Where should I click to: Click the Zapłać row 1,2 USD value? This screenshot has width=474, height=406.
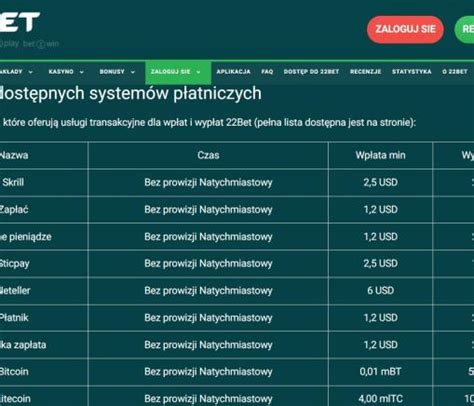tap(380, 210)
